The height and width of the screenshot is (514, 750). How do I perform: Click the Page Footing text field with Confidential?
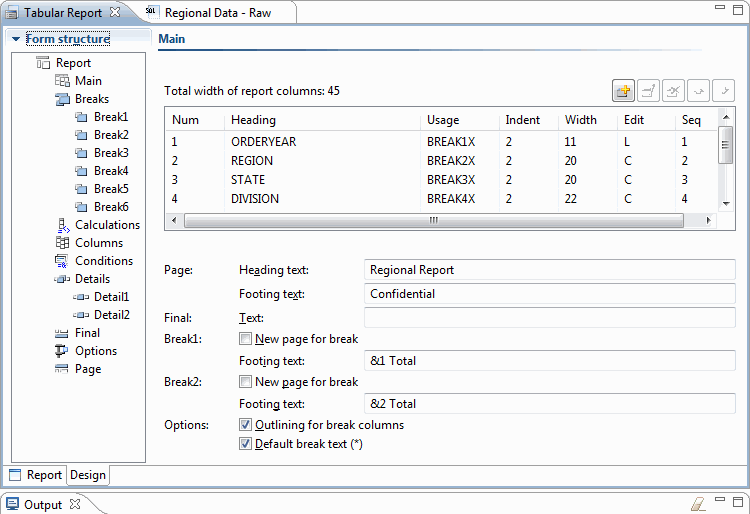[x=550, y=294]
